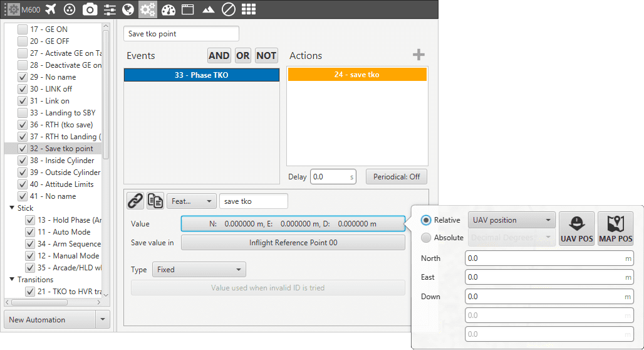644x350 pixels.
Task: Click the AND event operator button
Action: [219, 56]
